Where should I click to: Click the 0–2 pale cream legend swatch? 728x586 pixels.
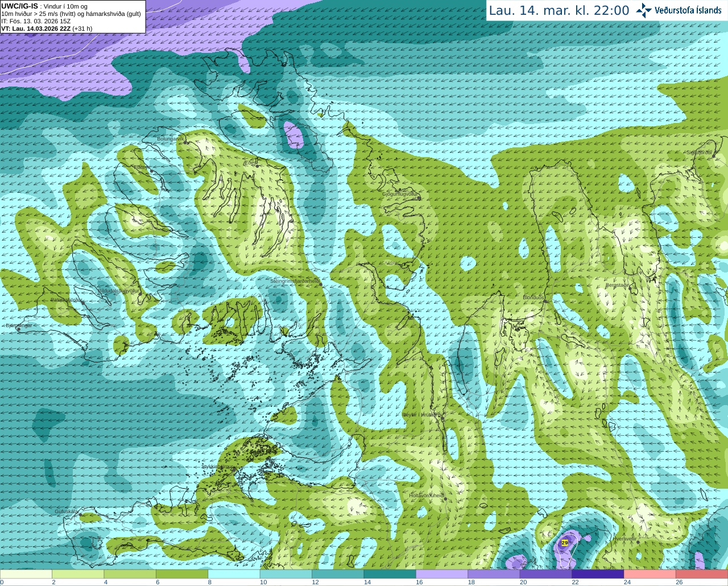tap(26, 574)
